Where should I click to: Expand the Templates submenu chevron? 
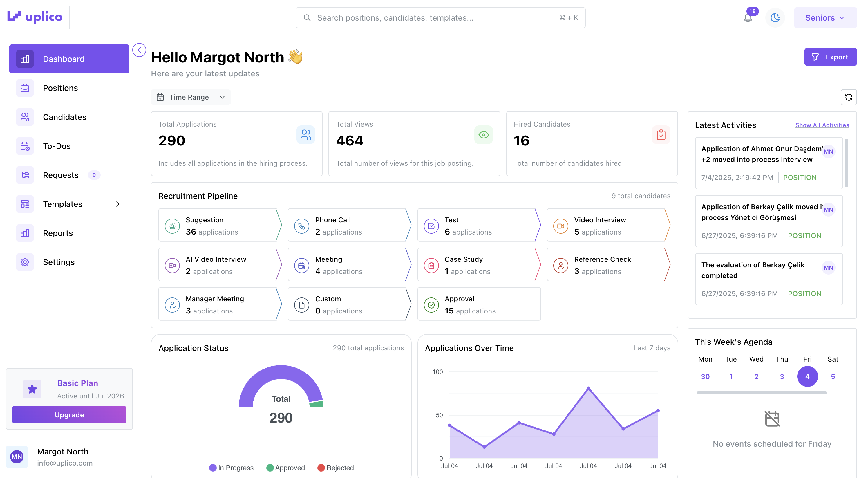[117, 204]
